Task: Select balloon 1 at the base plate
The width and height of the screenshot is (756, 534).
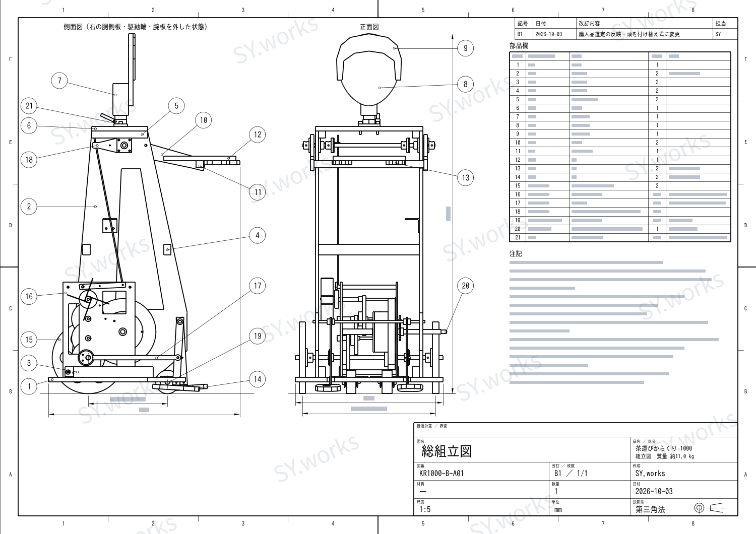Action: coord(29,386)
